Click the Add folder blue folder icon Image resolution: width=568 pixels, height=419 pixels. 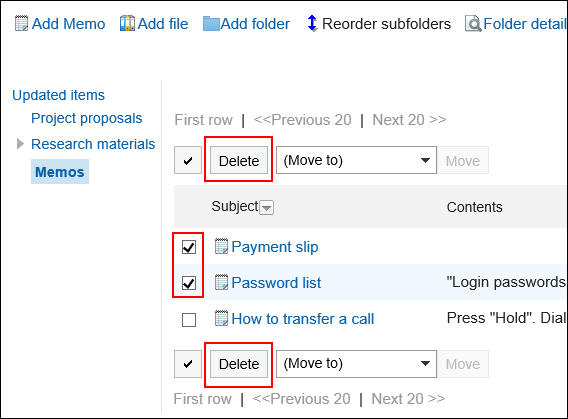point(211,24)
